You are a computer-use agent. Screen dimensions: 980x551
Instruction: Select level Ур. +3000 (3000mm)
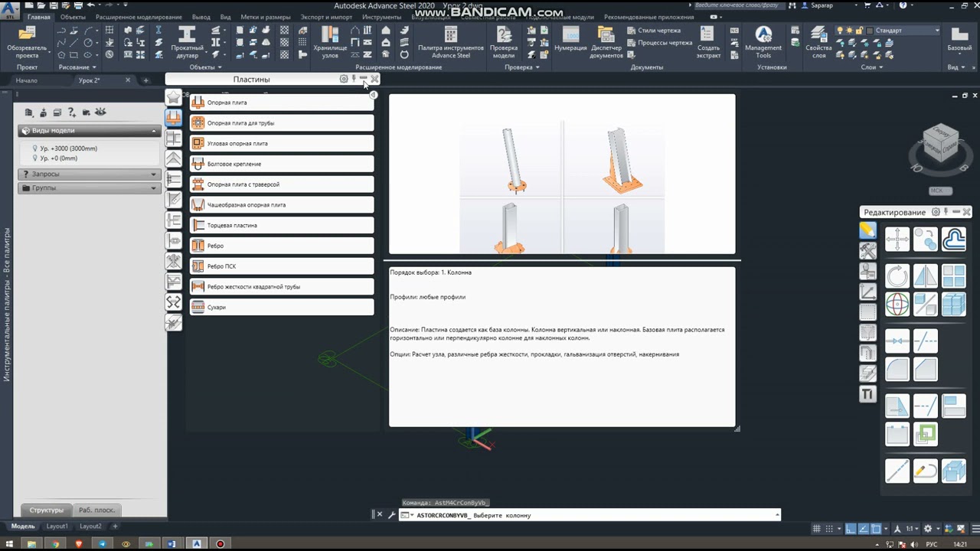(68, 148)
